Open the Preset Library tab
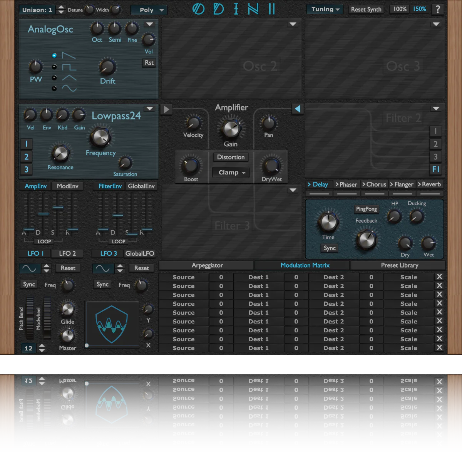Image resolution: width=462 pixels, height=476 pixels. pos(399,265)
